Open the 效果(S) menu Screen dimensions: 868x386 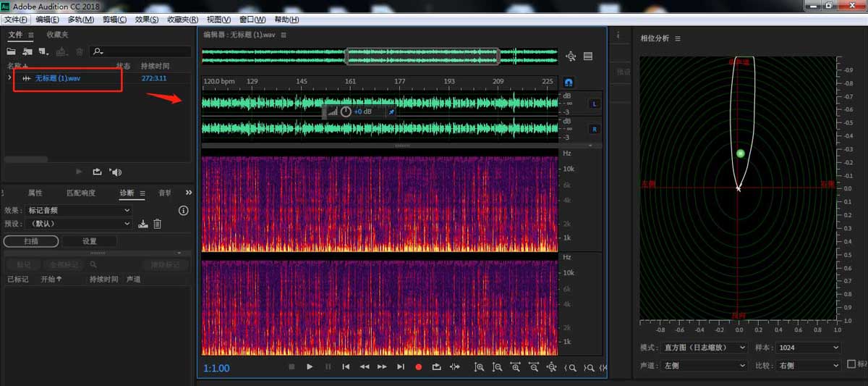point(147,20)
